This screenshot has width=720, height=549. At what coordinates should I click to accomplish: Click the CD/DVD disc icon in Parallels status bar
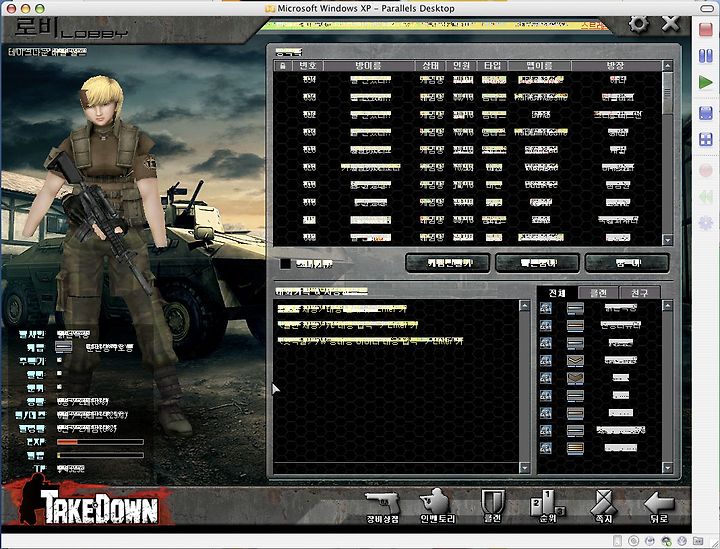633,541
